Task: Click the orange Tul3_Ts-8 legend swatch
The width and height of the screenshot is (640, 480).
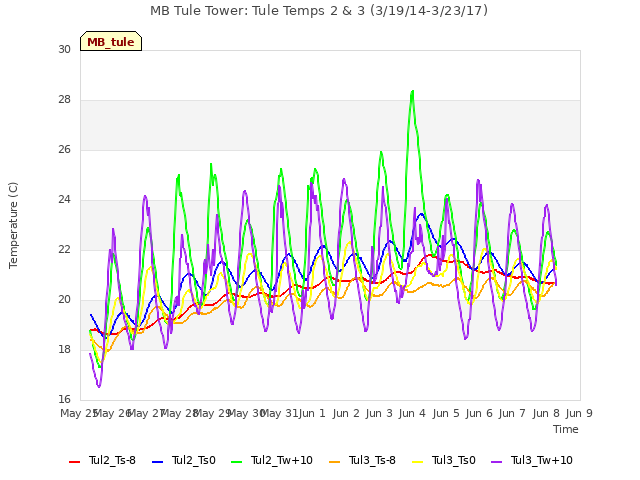Action: pyautogui.click(x=334, y=461)
